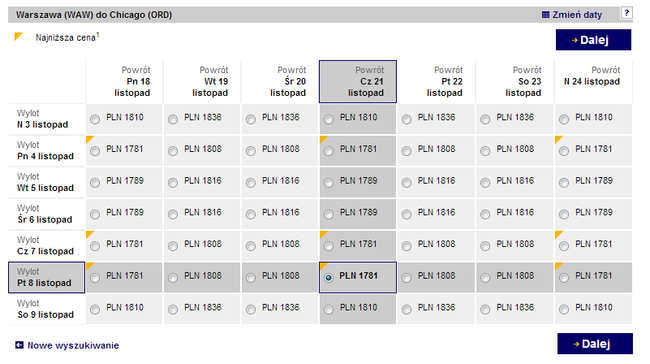Open the Zmień daty link

[x=577, y=15]
